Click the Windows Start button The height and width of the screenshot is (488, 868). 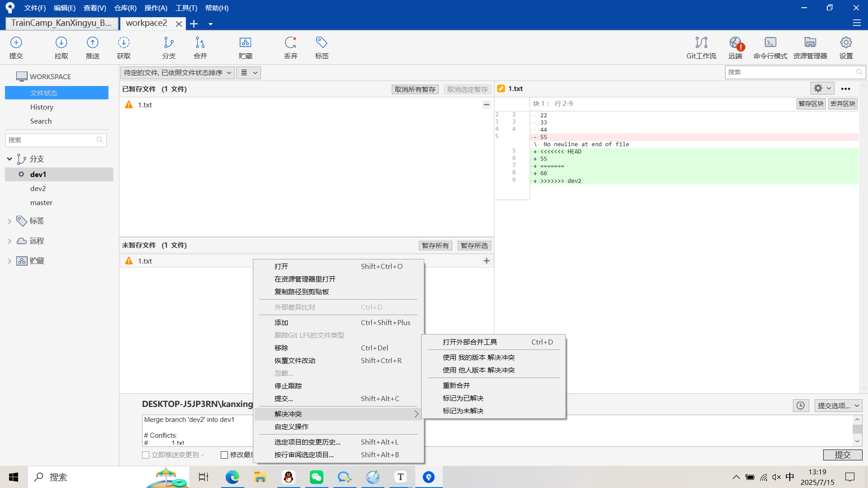click(x=14, y=477)
